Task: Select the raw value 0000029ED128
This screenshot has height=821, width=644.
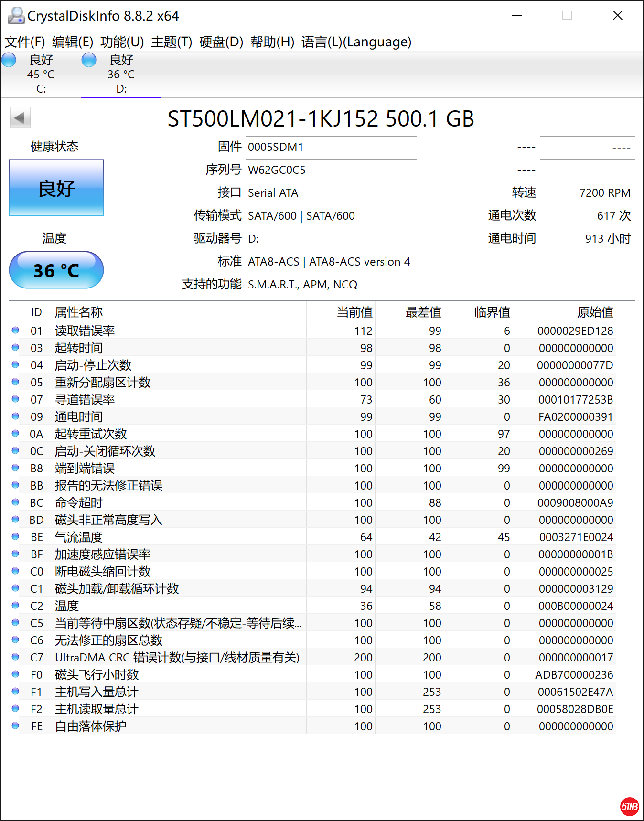Action: [575, 331]
